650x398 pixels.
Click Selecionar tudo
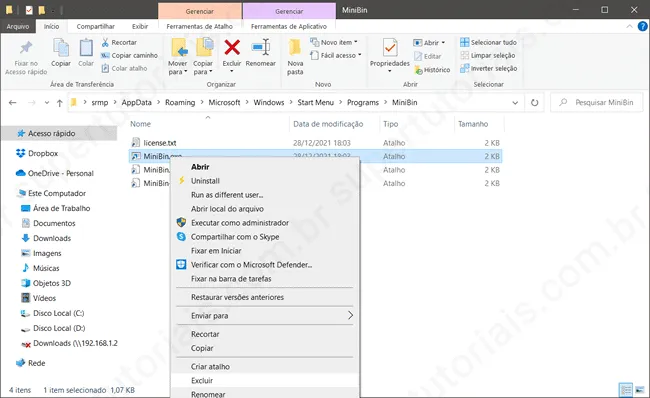click(488, 42)
